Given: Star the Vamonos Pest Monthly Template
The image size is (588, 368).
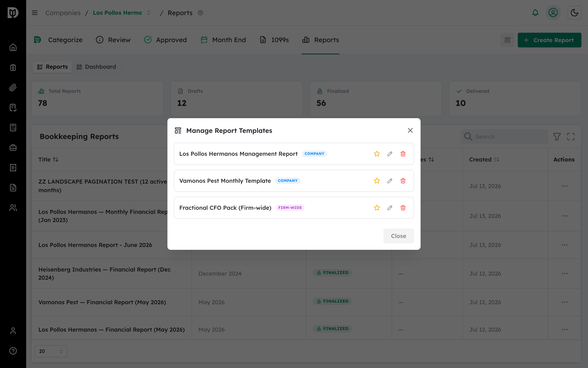Looking at the screenshot, I should [x=377, y=181].
